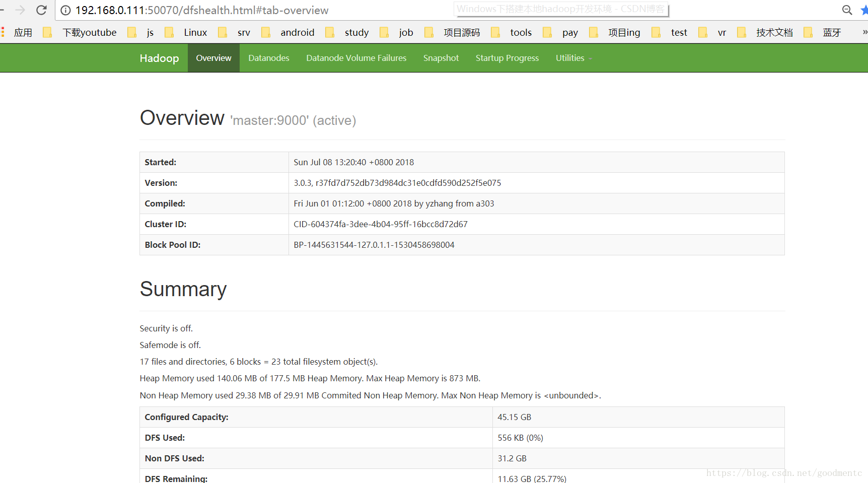Viewport: 868px width, 483px height.
Task: Open the 项目ing bookmark folder
Action: click(x=615, y=33)
